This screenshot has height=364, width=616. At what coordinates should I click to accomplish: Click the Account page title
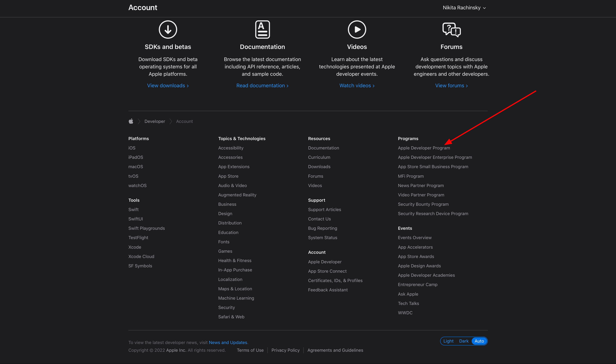tap(143, 8)
